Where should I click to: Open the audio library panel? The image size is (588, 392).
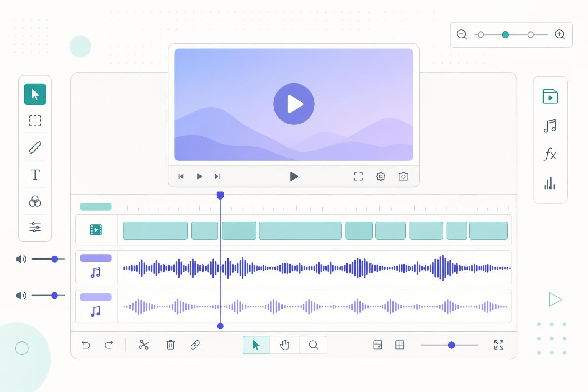point(550,126)
